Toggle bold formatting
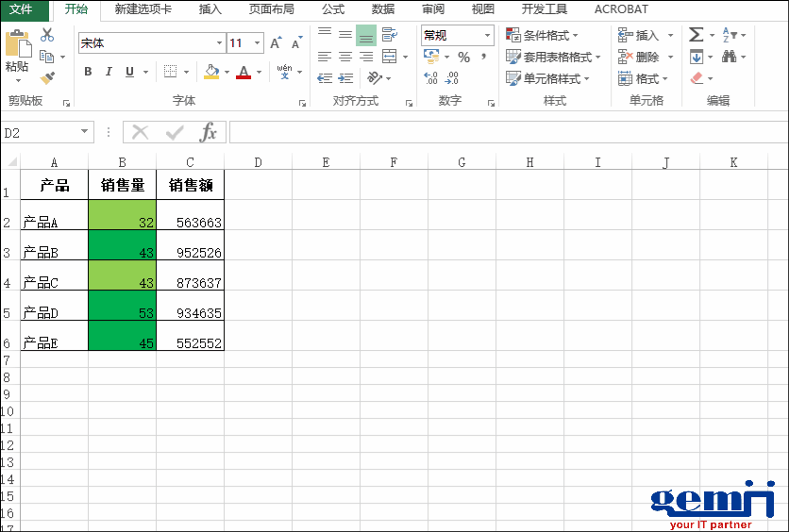 tap(88, 72)
